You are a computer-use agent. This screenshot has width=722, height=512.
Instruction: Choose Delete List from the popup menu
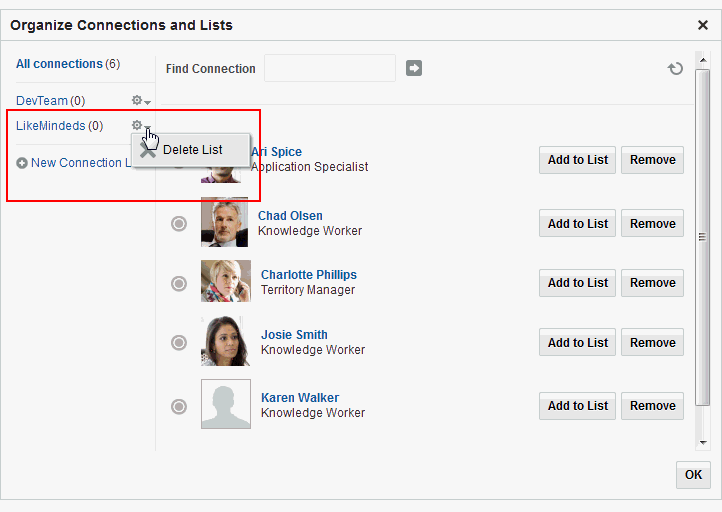click(191, 150)
